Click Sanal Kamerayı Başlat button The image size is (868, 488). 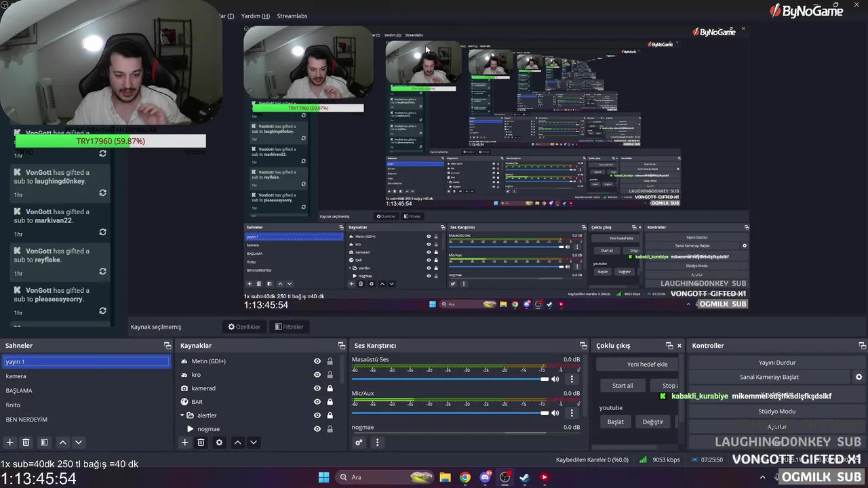(769, 377)
